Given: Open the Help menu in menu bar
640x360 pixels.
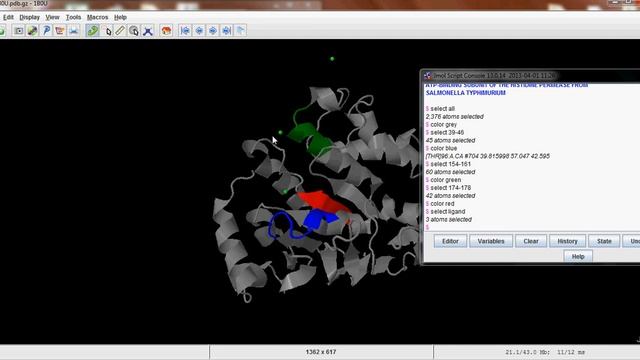Looking at the screenshot, I should 120,17.
